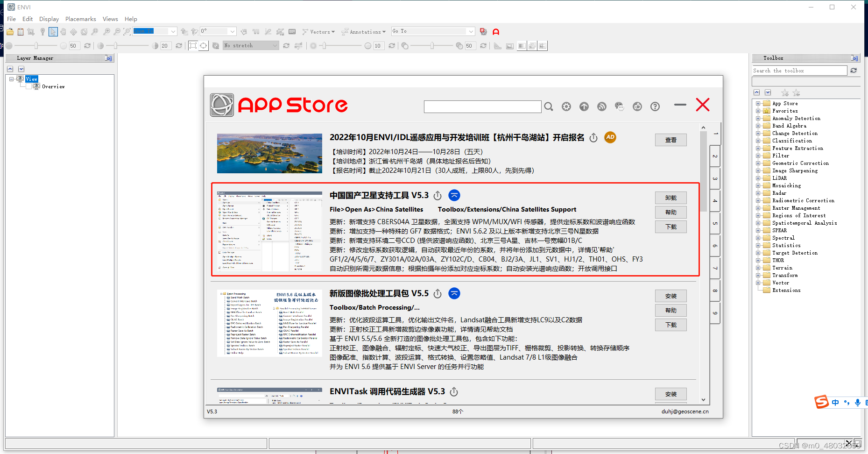Collapse the View tree node
The height and width of the screenshot is (454, 868).
(x=12, y=79)
